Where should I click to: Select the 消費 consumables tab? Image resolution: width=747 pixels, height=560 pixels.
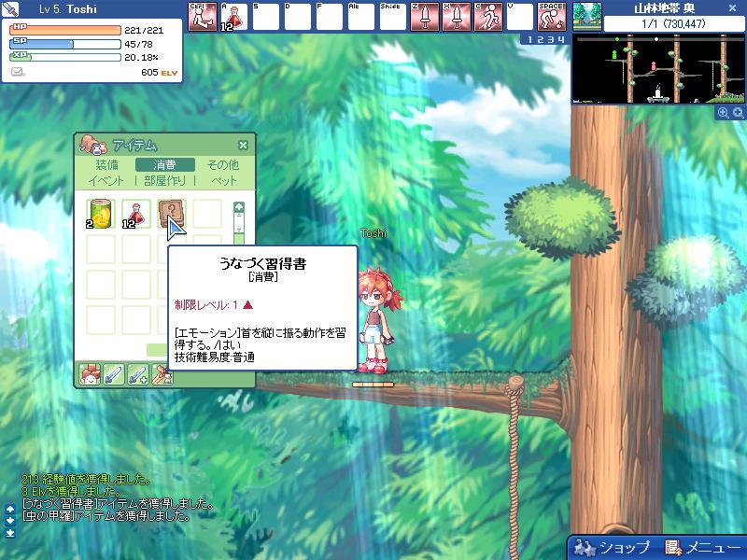point(165,165)
